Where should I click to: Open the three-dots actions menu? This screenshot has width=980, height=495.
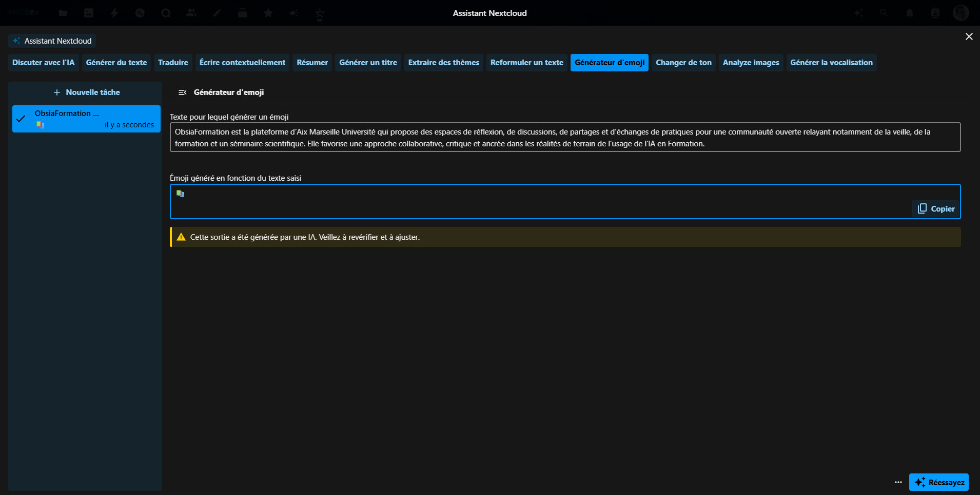click(x=898, y=482)
